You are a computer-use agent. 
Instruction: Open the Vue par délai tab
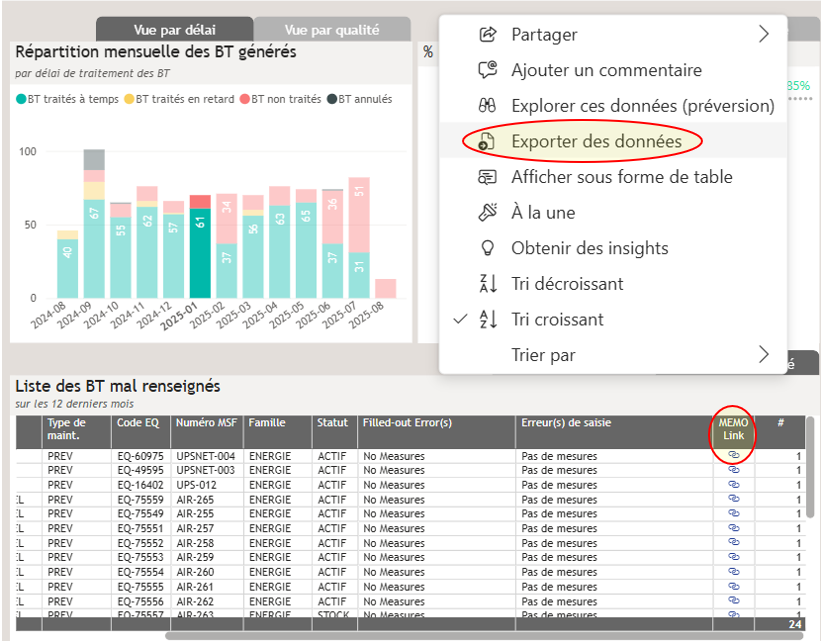pyautogui.click(x=174, y=30)
